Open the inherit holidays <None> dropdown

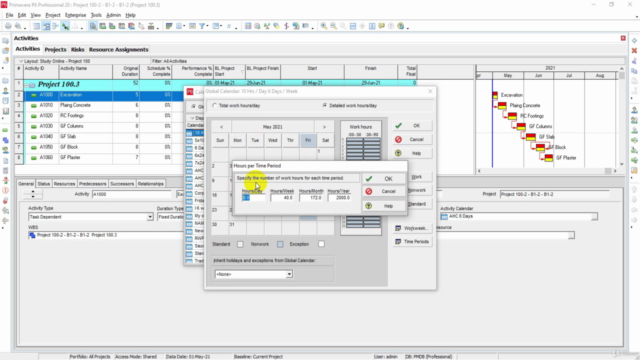[x=289, y=274]
